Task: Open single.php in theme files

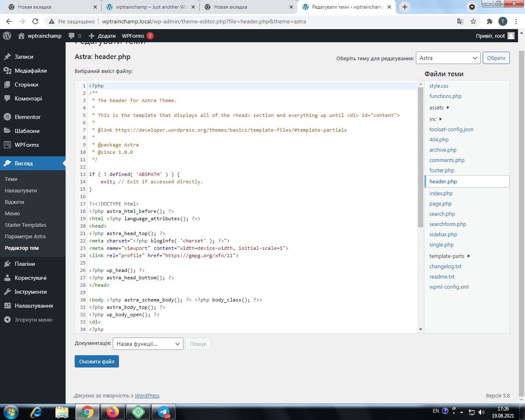Action: point(441,244)
